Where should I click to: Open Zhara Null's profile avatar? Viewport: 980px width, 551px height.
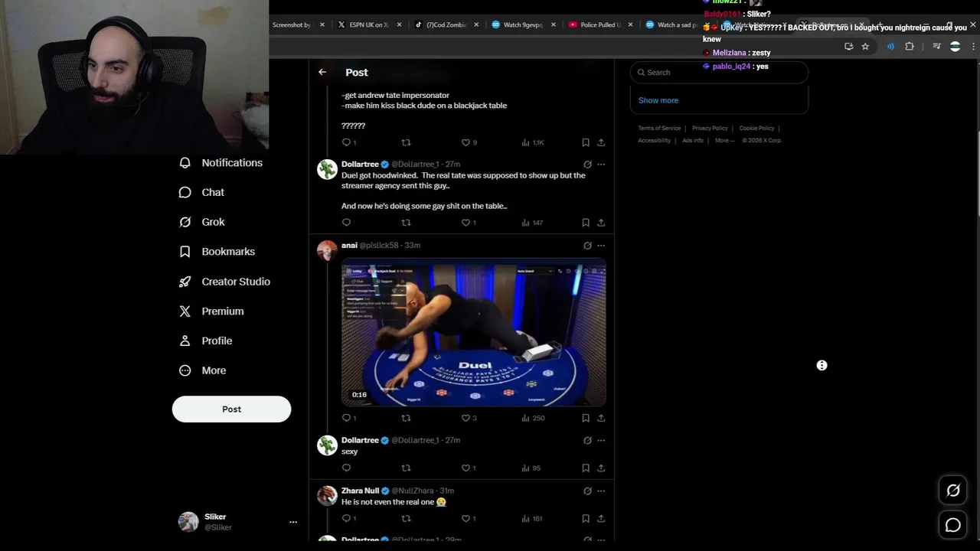[327, 496]
